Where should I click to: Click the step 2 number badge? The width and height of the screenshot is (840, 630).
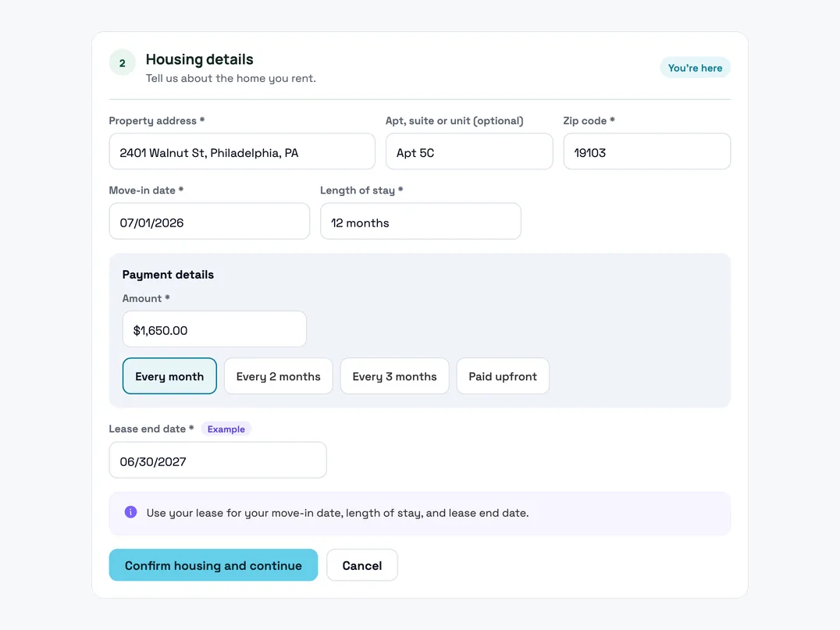[122, 62]
